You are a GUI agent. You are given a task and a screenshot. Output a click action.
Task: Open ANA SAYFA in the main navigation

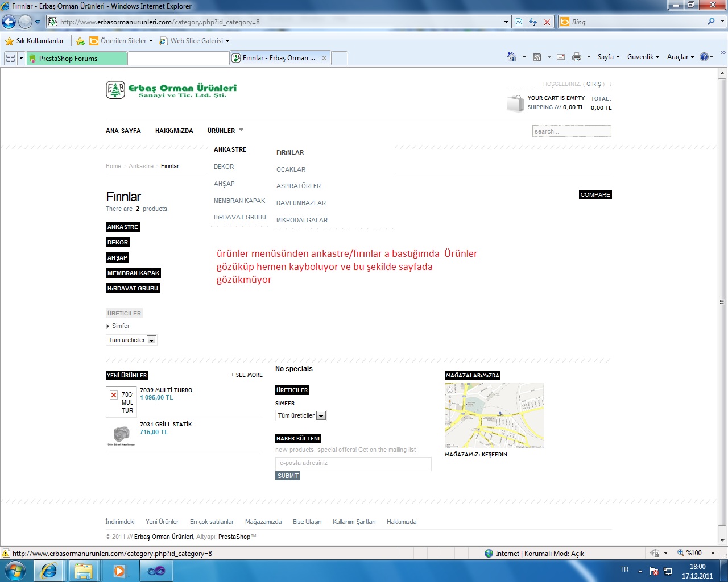coord(123,131)
